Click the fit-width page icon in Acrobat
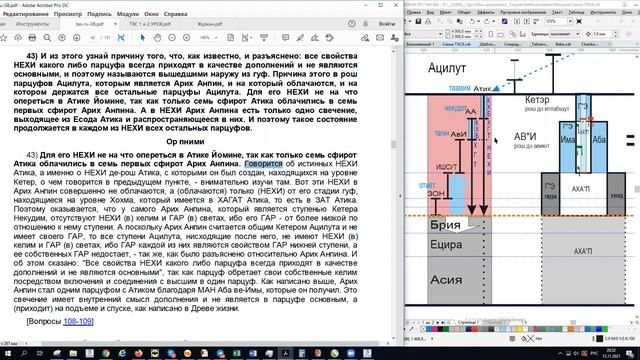 pos(231,38)
